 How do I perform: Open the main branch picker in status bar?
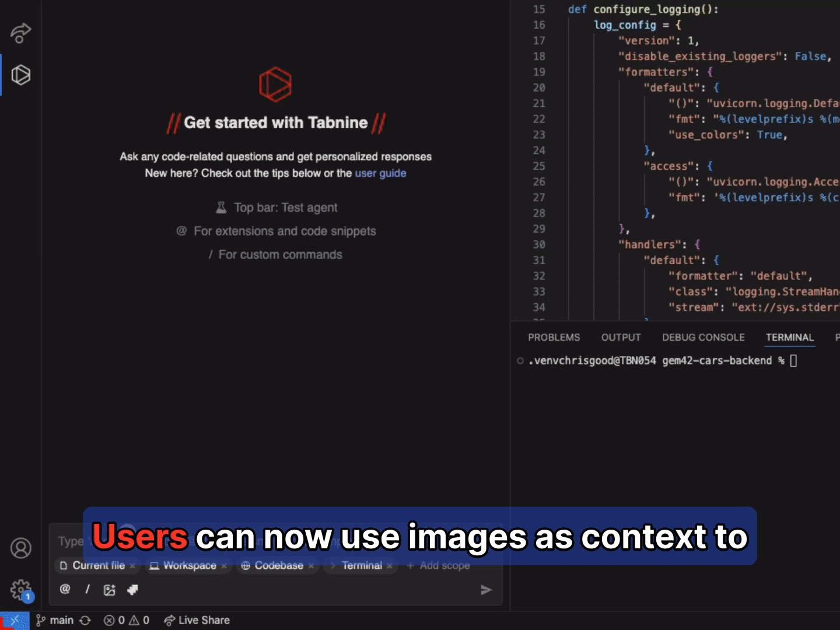pyautogui.click(x=55, y=620)
